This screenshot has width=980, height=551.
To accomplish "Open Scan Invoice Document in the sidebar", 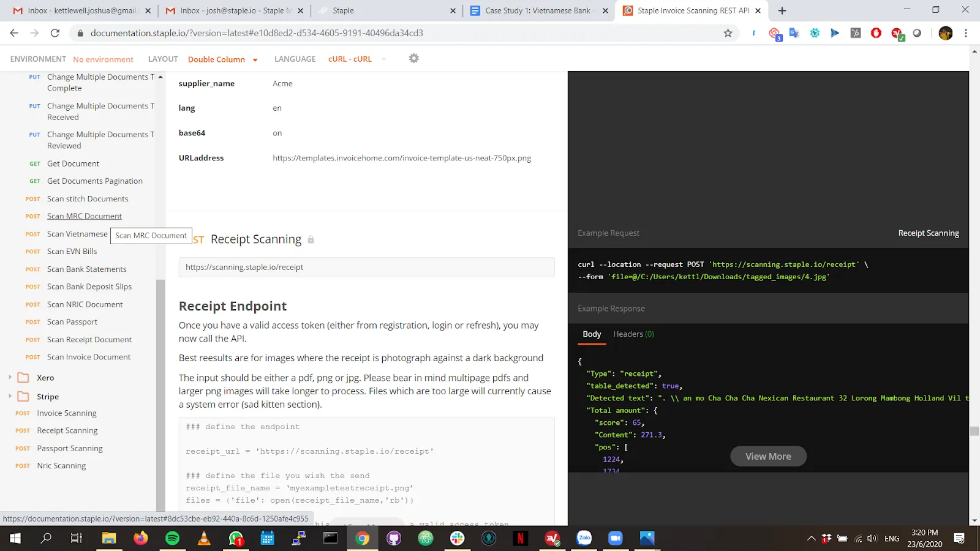I will tap(89, 357).
